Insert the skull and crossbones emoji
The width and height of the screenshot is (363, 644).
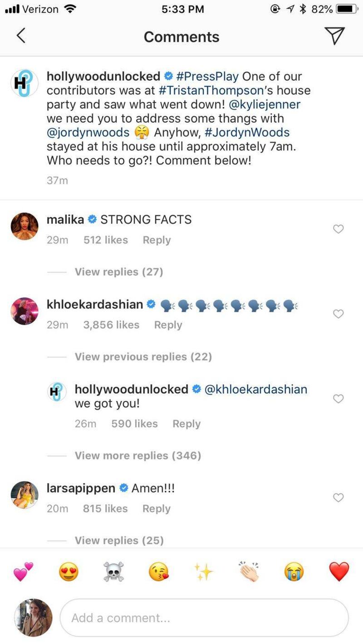113,572
